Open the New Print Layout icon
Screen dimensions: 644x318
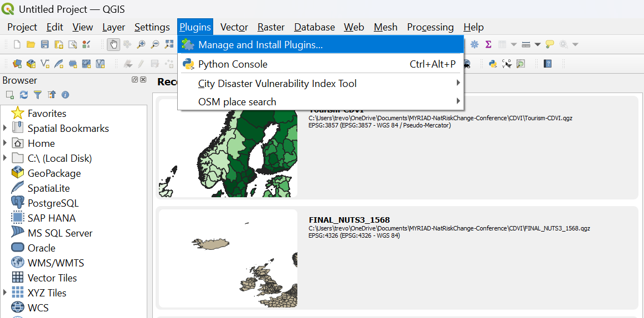coord(59,44)
